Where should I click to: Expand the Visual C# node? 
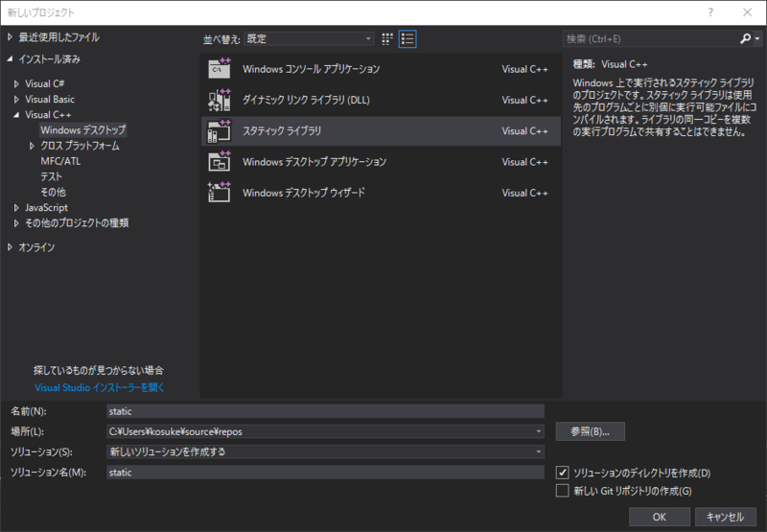click(16, 83)
